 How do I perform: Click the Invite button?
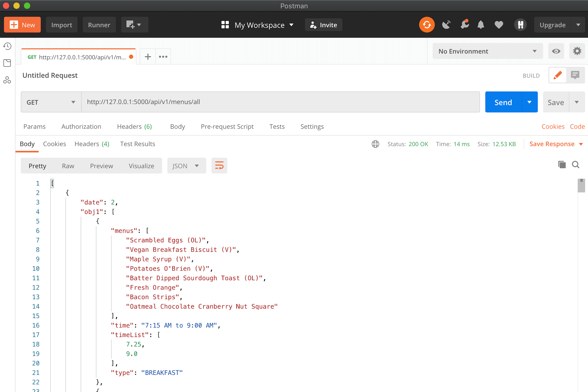pyautogui.click(x=324, y=25)
